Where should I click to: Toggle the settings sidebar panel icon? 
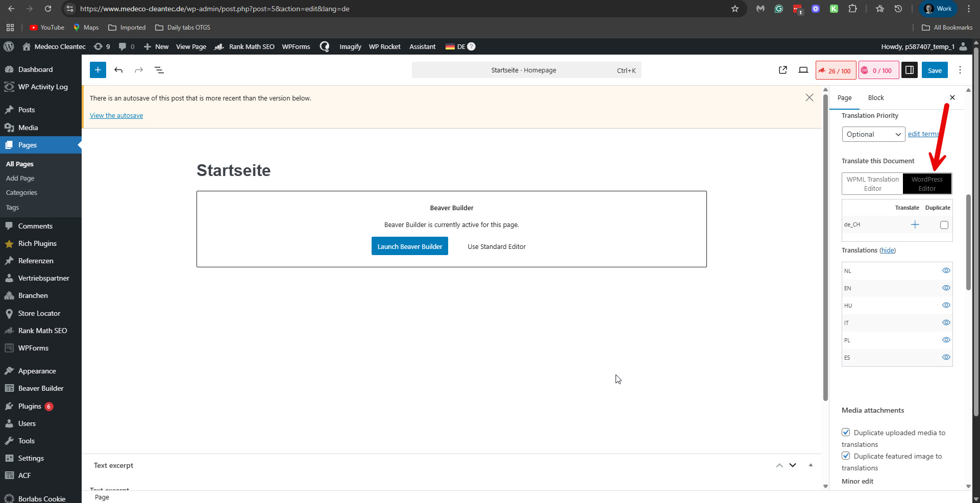click(x=910, y=70)
